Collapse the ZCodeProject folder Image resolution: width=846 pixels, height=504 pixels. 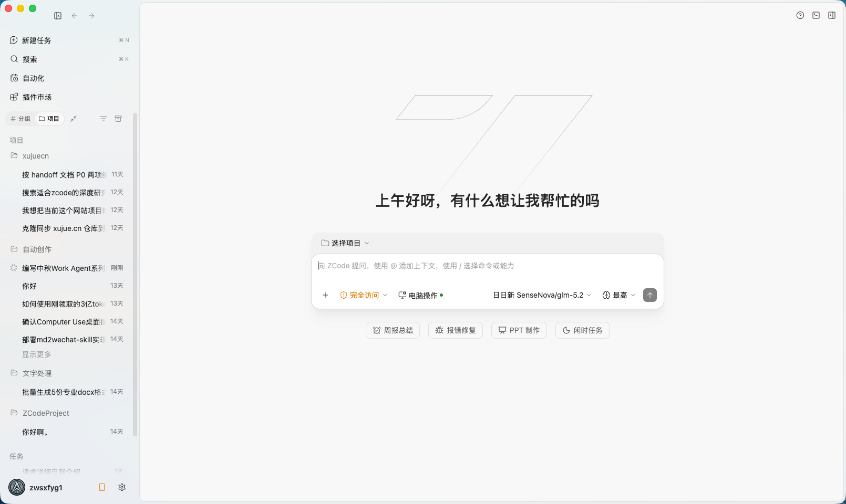tap(69, 413)
